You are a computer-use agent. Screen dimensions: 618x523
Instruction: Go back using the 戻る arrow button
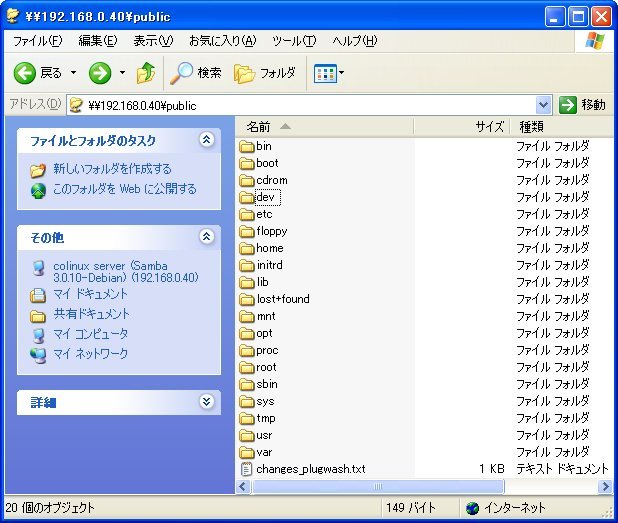38,73
